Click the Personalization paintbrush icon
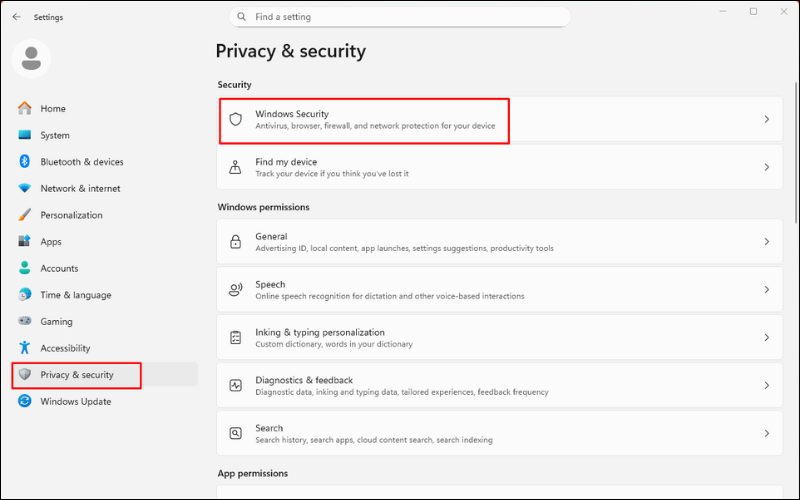 click(x=24, y=215)
